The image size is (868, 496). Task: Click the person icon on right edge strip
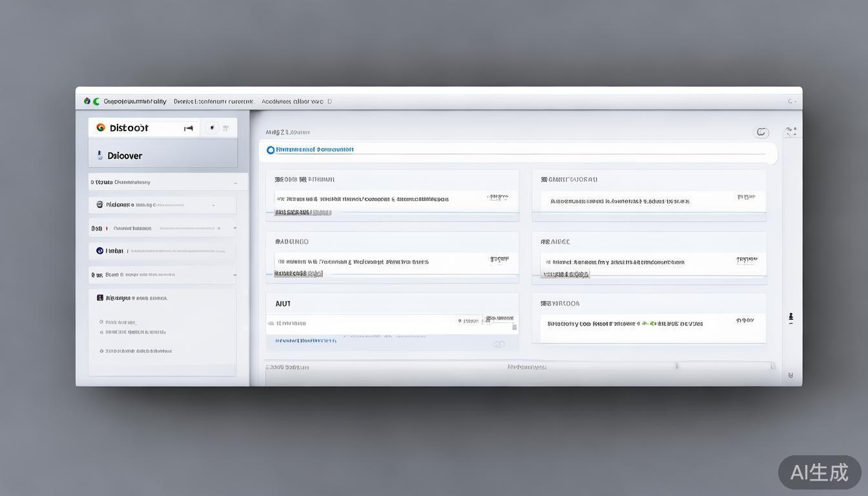click(x=790, y=318)
